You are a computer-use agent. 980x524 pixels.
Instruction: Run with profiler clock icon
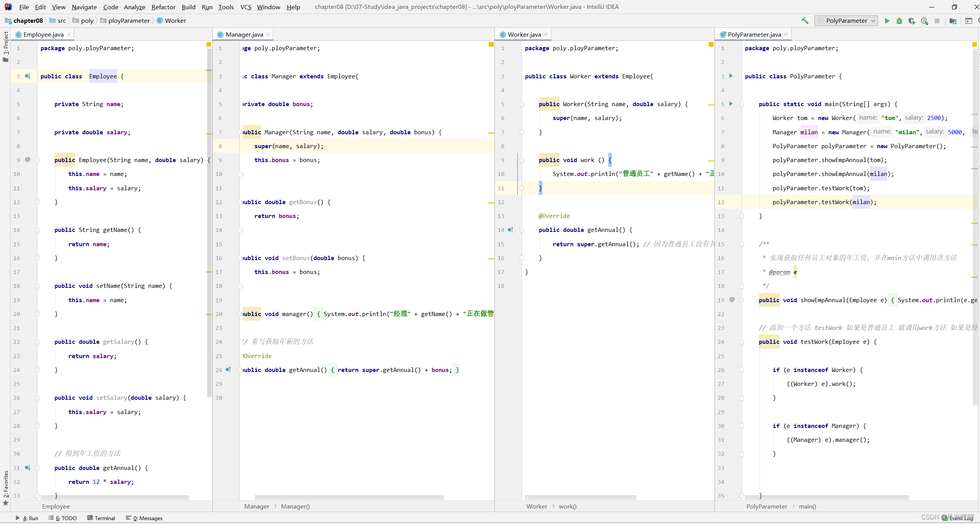tap(924, 21)
